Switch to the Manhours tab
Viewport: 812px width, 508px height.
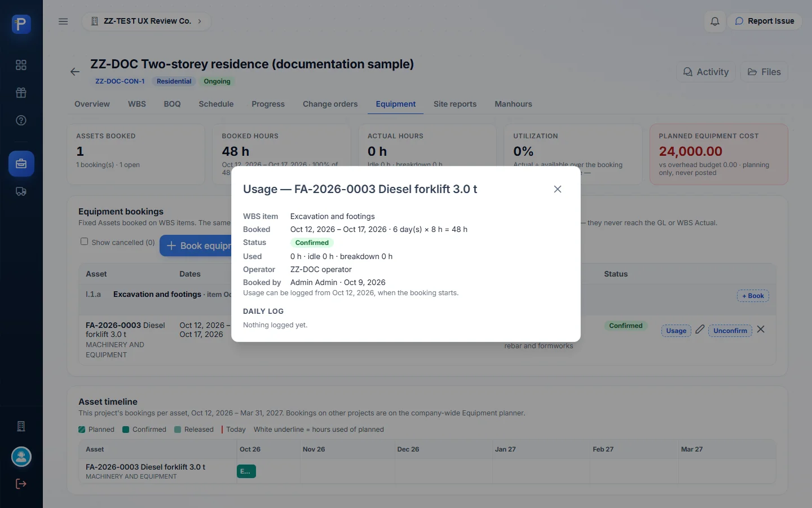513,104
